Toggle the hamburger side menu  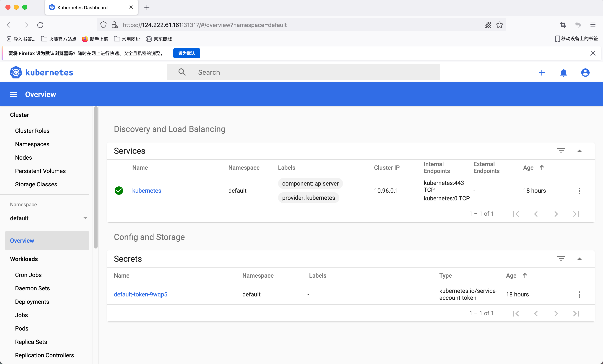(13, 94)
